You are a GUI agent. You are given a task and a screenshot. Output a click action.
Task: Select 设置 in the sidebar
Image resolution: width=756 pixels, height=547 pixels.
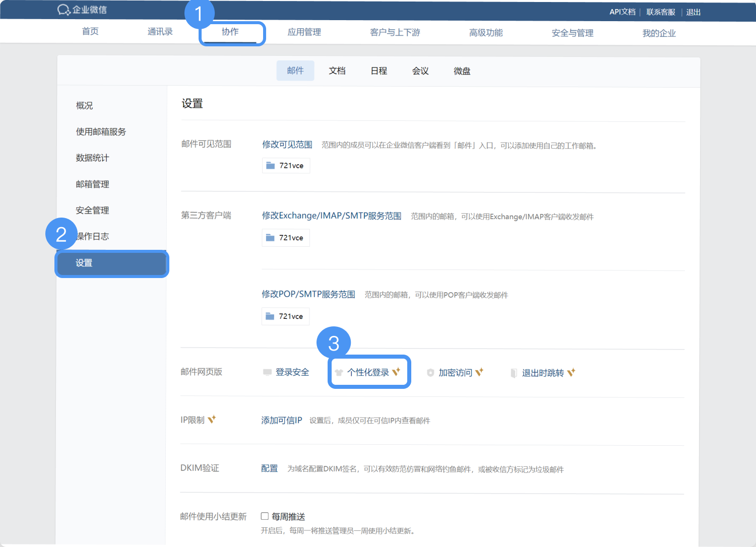(x=112, y=263)
